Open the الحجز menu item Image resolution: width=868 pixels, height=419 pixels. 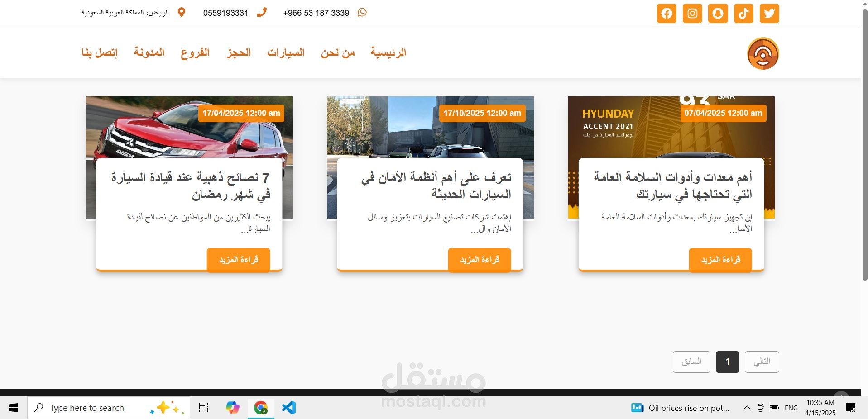point(239,52)
